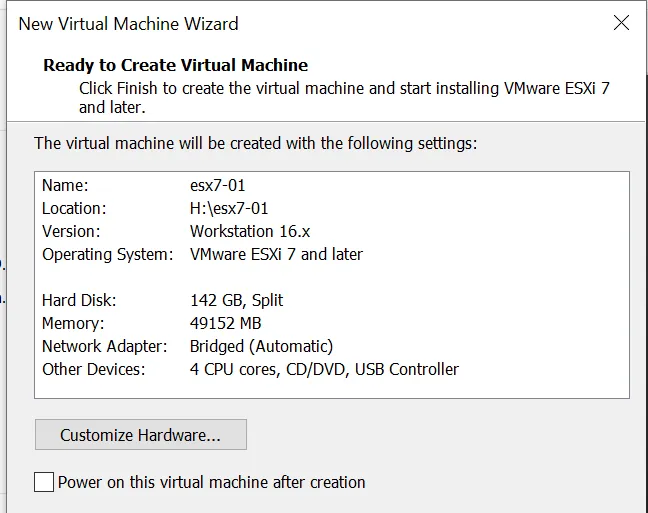Screen dimensions: 648x513
Task: Select the Workstation 16.x version value
Action: point(250,231)
